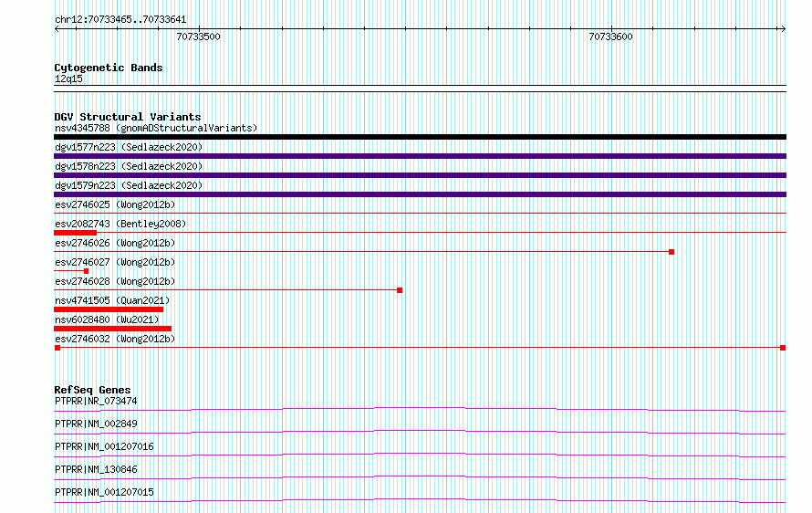Click red end marker of esv2746028
Screen dimensions: 812x513
(x=400, y=290)
